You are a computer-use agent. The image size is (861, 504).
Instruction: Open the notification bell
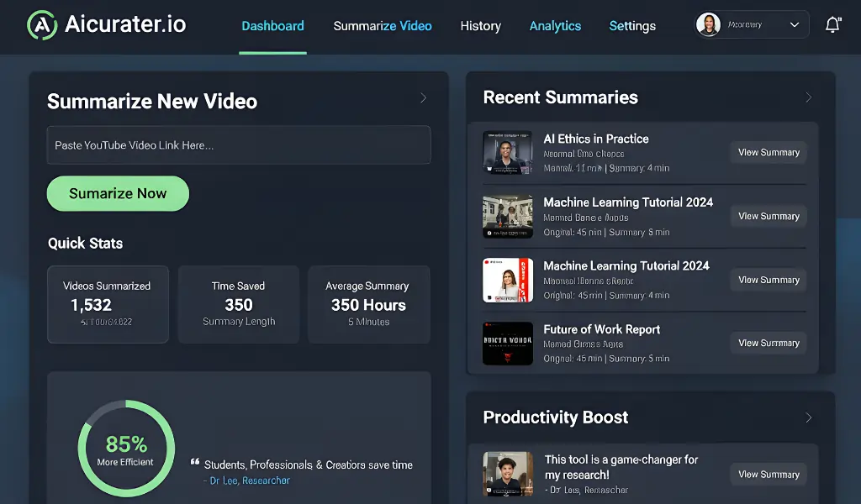click(832, 24)
